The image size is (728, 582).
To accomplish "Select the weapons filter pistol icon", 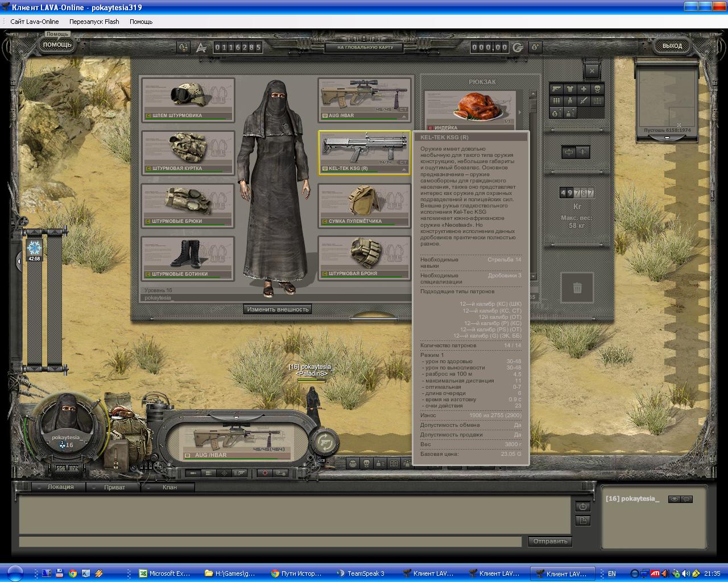I will 556,89.
